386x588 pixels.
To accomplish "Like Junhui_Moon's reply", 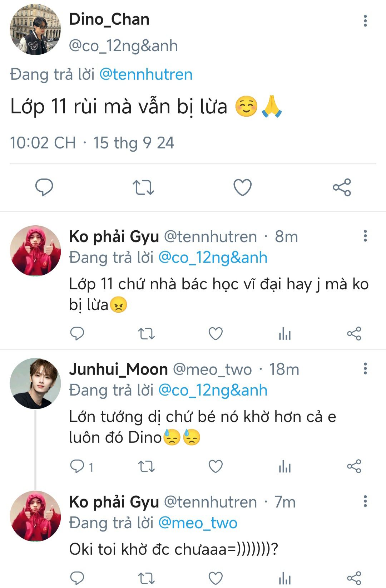I will coord(216,466).
